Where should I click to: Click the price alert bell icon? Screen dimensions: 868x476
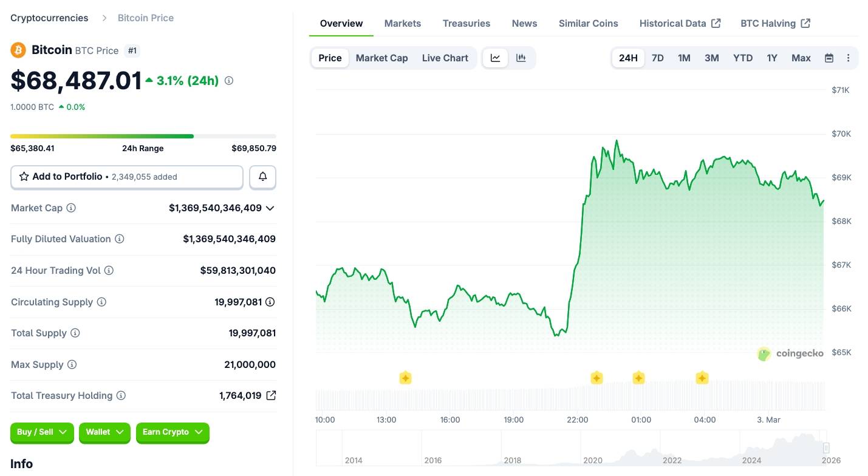pos(262,177)
